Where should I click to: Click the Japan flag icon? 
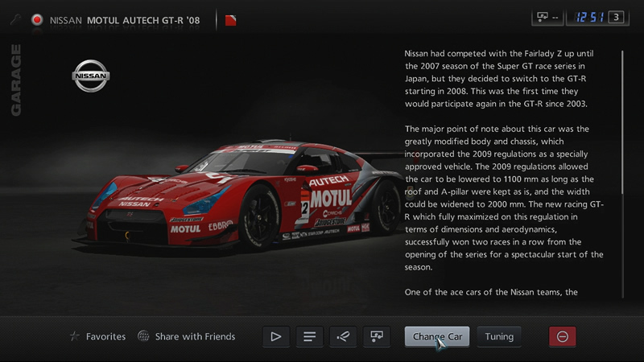37,19
